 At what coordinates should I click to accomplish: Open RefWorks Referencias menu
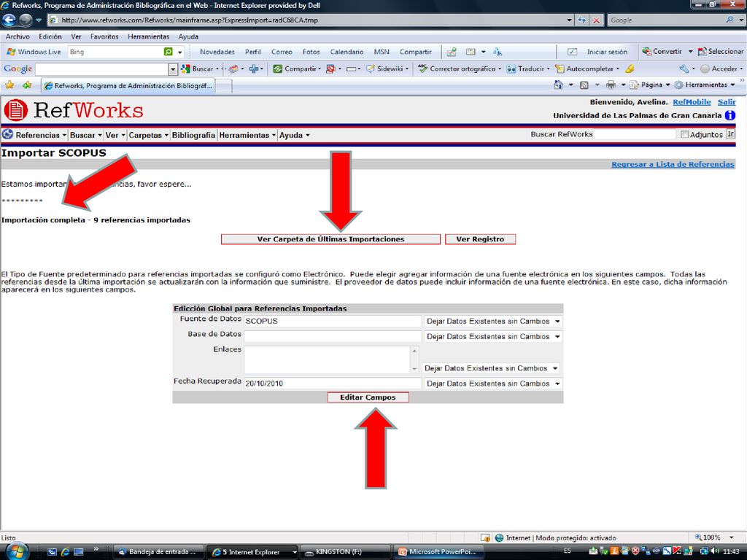(x=41, y=135)
